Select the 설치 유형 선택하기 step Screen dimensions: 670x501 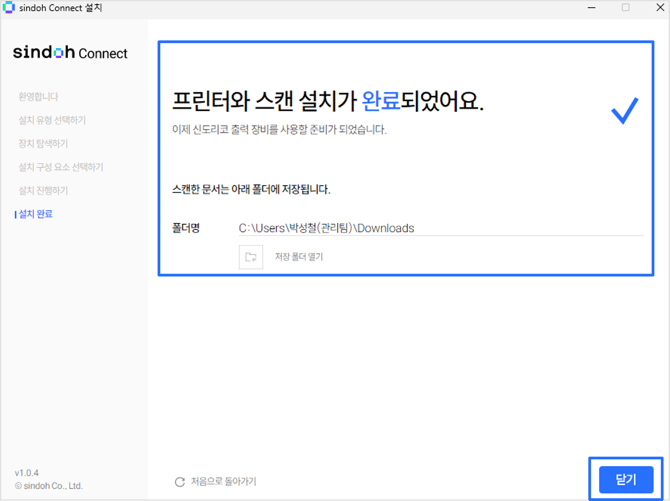click(52, 120)
